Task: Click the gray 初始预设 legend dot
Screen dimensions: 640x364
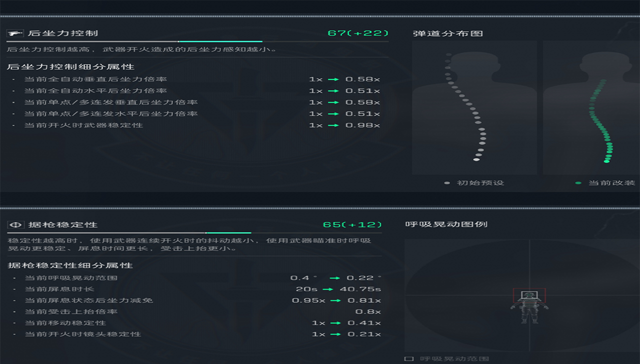Action: point(447,183)
